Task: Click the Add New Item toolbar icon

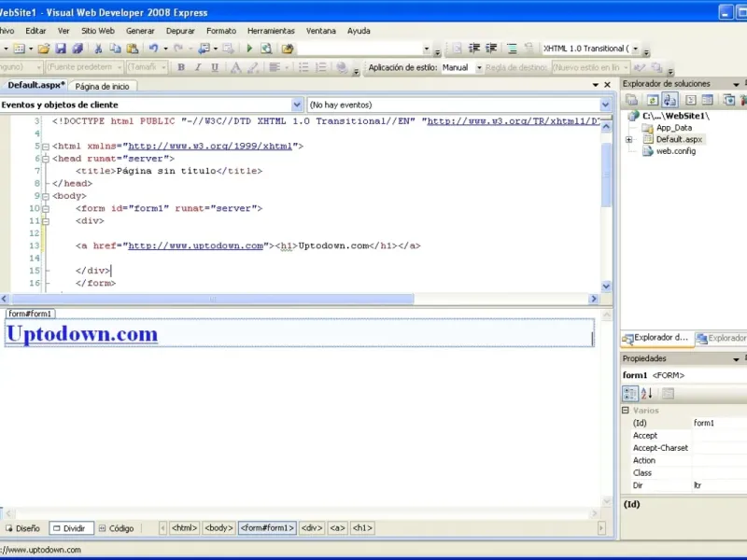Action: pos(19,49)
